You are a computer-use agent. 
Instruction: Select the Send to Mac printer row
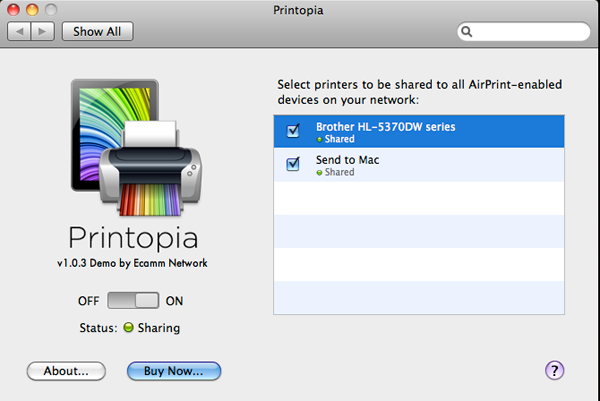pos(419,165)
